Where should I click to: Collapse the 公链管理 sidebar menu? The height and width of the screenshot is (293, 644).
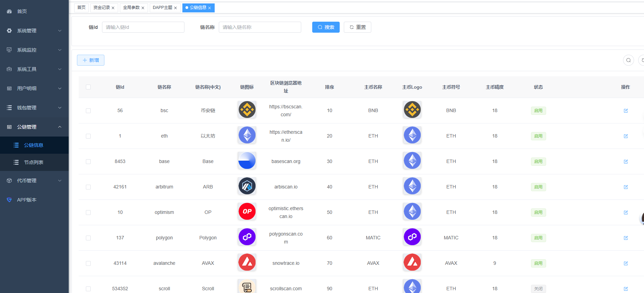pyautogui.click(x=34, y=127)
